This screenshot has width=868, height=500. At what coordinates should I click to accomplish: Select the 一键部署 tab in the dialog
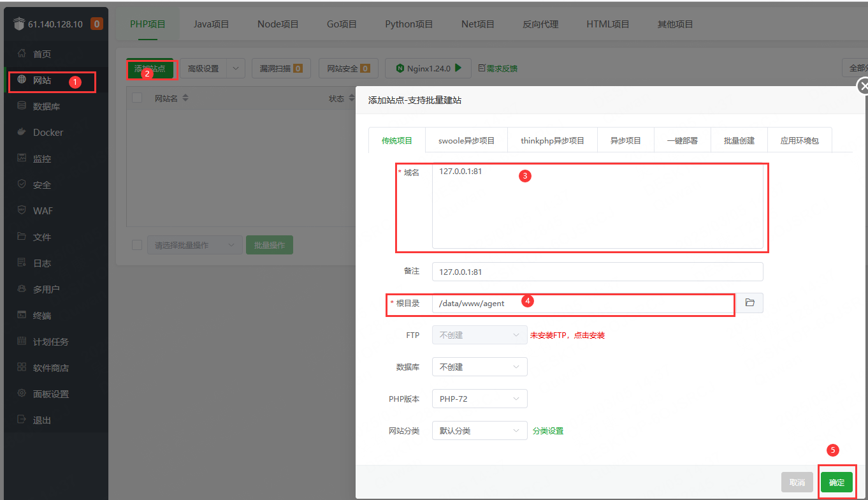[681, 140]
